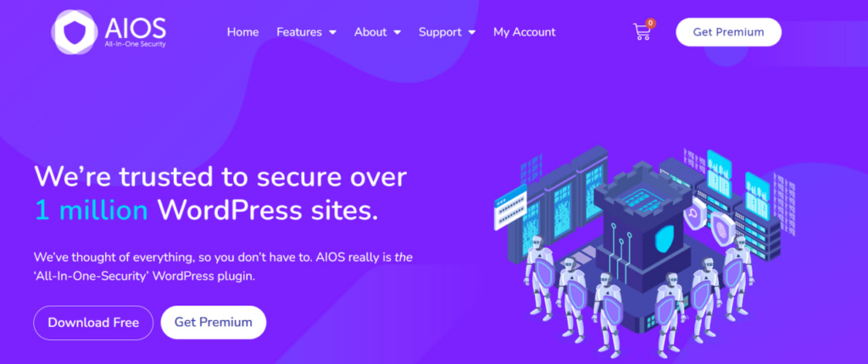Select the Features menu label
Screen dimensions: 868x364
pos(299,32)
